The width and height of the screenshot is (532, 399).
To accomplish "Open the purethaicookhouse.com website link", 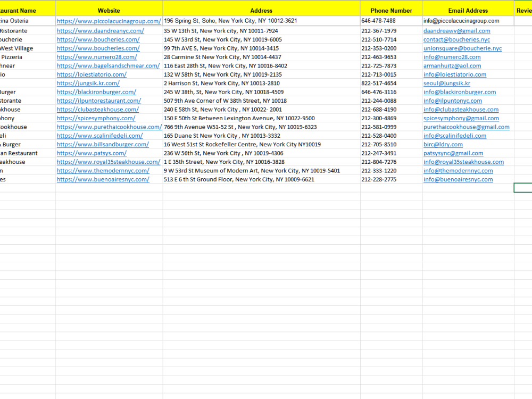I will pos(109,127).
